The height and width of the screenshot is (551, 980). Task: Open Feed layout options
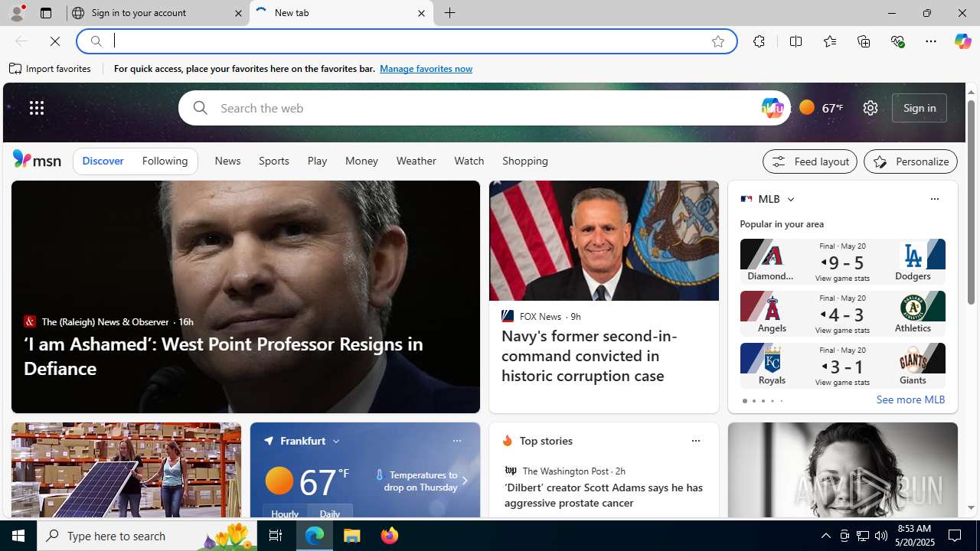coord(810,161)
